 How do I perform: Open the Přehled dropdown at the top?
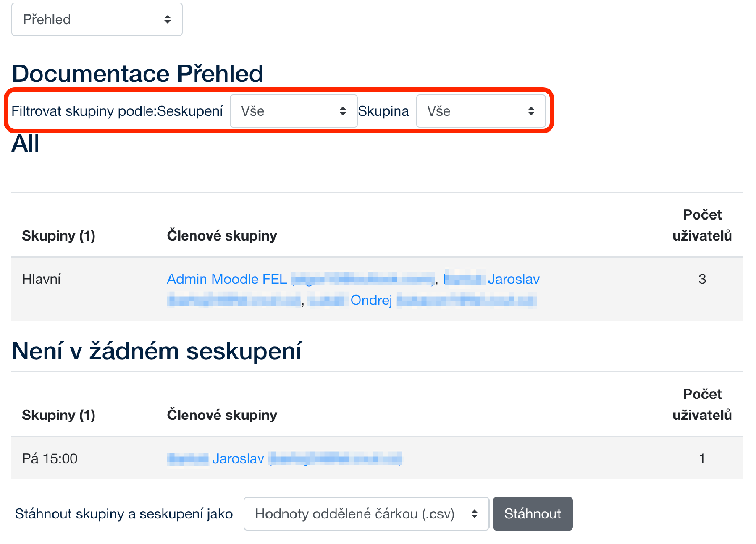click(97, 19)
